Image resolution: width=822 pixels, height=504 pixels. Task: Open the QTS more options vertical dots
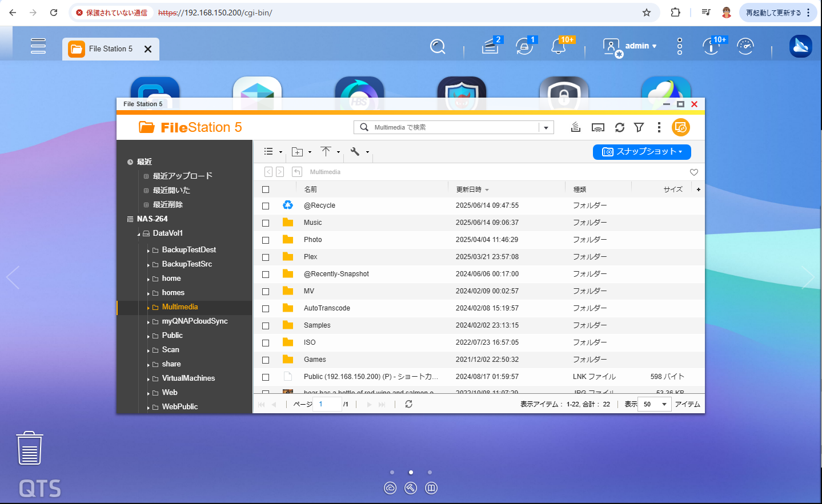pos(679,46)
